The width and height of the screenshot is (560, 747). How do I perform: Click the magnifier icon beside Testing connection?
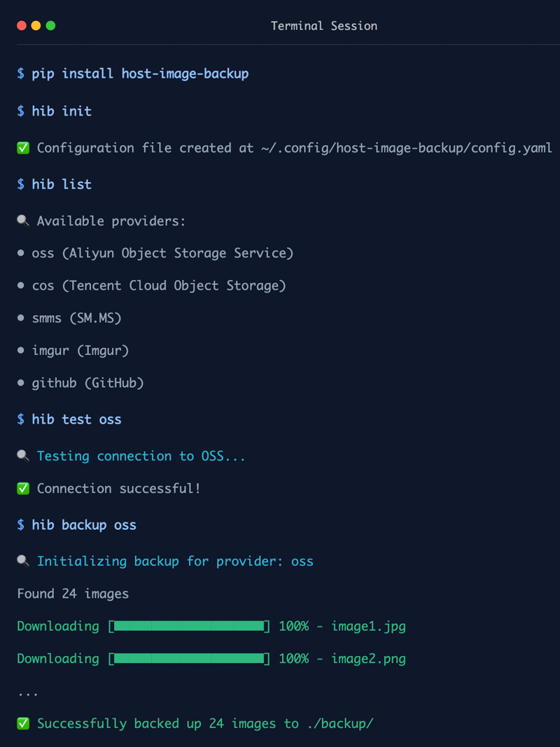pyautogui.click(x=23, y=456)
